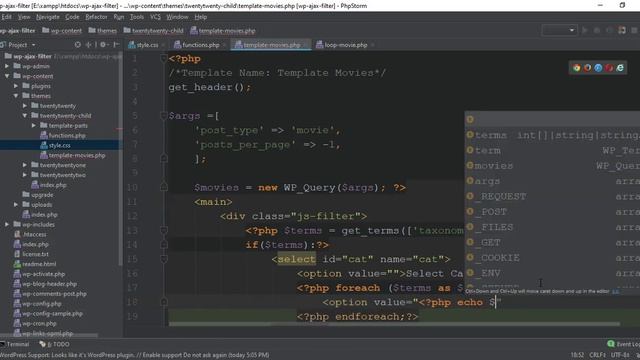Click Project panel settings gear icon
This screenshot has width=640, height=360.
103,45
